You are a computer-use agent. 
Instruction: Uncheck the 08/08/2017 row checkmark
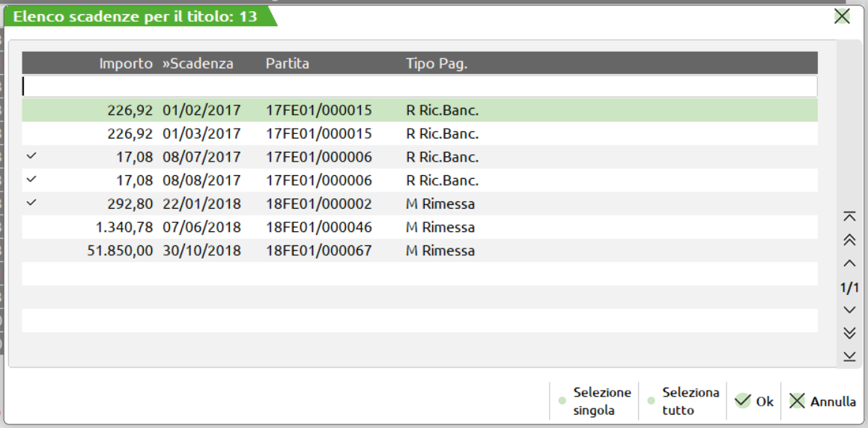coord(31,180)
